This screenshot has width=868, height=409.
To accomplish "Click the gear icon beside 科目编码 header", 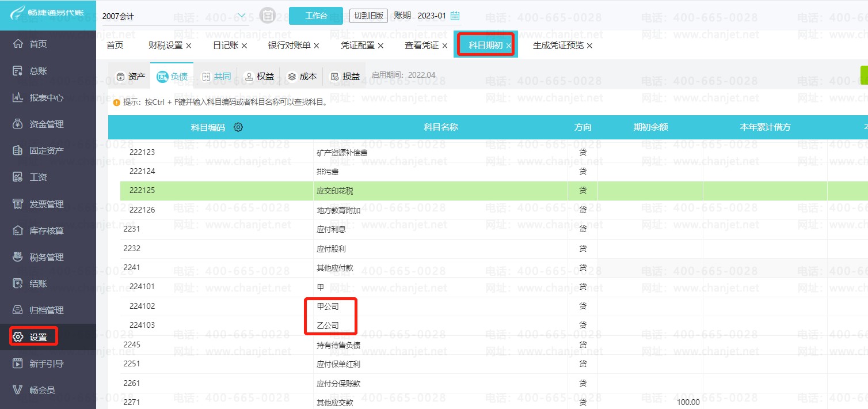I will click(238, 127).
